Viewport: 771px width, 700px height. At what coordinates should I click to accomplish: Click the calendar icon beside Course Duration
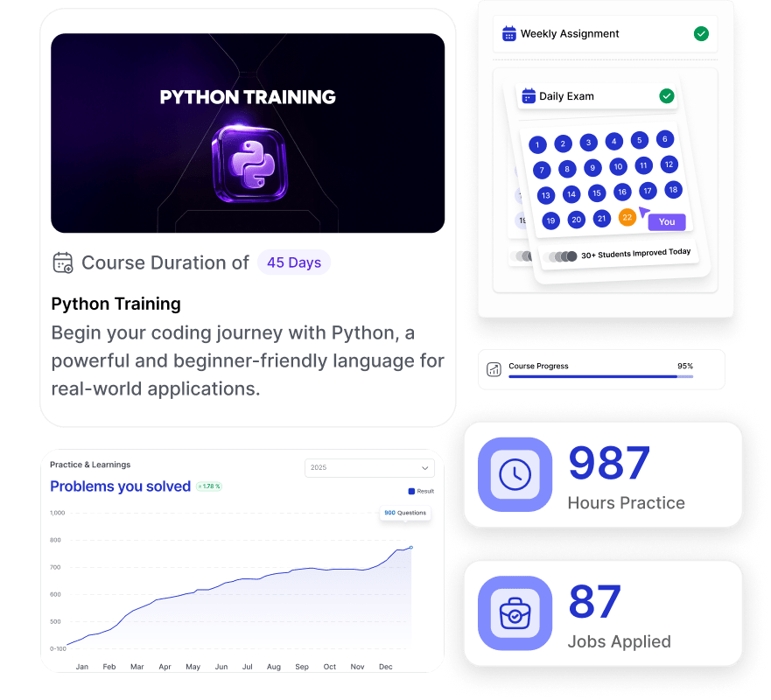click(x=63, y=262)
